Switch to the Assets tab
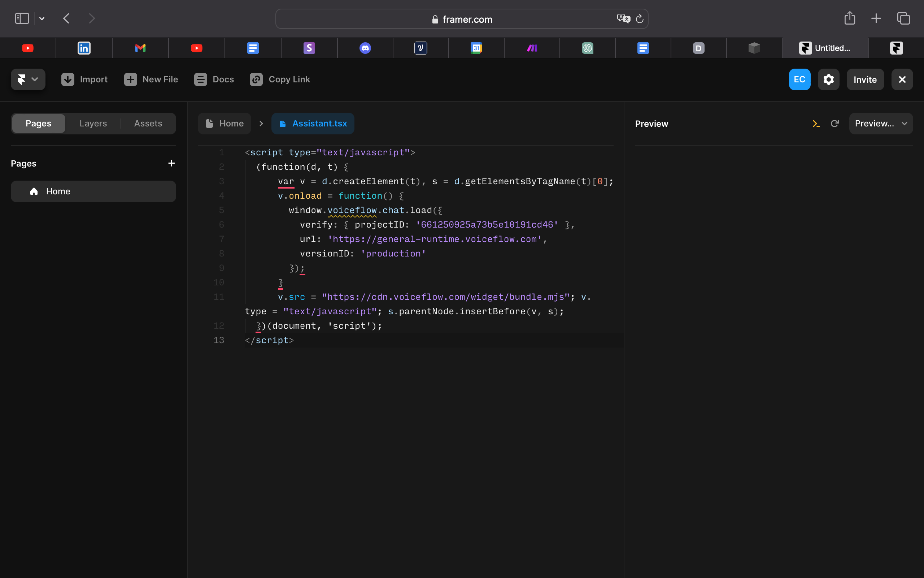 tap(148, 124)
